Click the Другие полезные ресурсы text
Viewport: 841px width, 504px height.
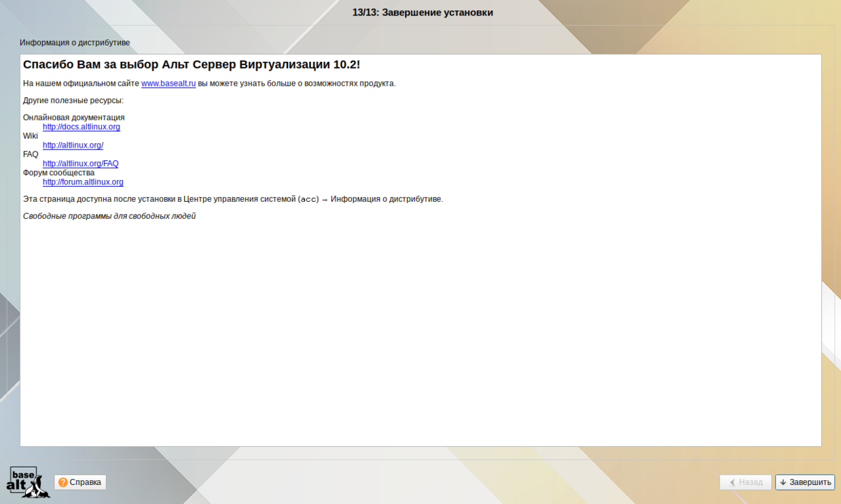tap(73, 101)
